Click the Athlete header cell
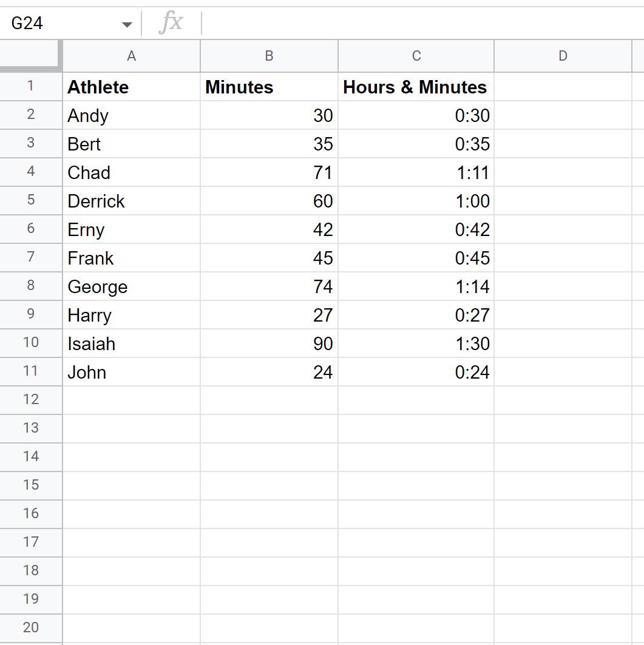Viewport: 644px width, 645px height. (131, 87)
